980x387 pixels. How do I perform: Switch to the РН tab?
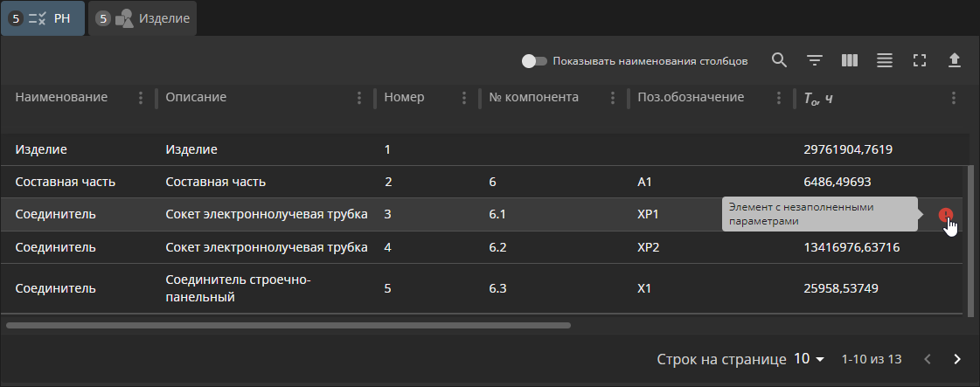click(43, 18)
